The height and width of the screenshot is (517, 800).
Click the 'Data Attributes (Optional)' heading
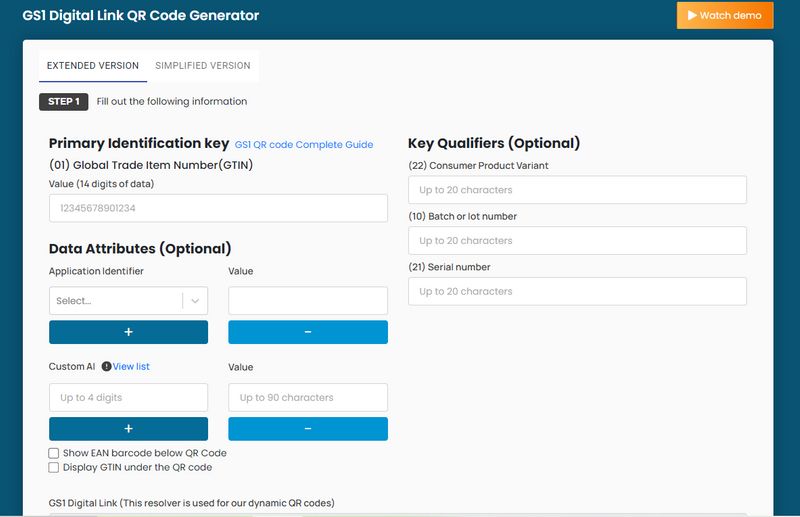pos(140,249)
